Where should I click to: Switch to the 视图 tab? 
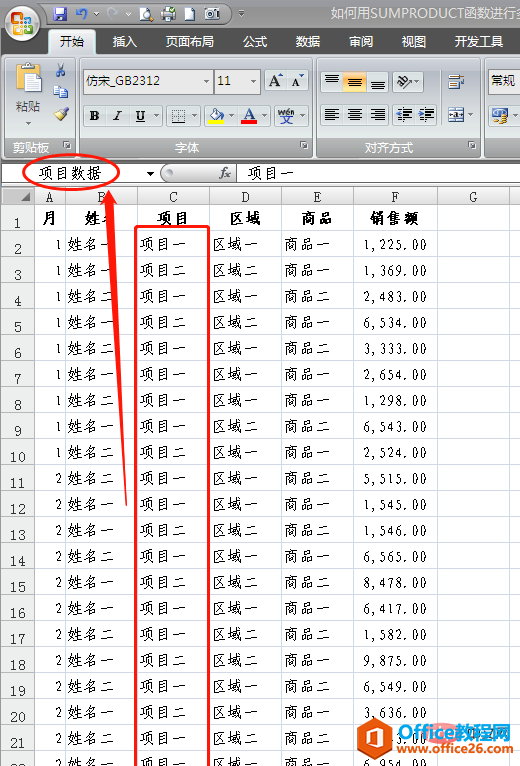click(413, 42)
